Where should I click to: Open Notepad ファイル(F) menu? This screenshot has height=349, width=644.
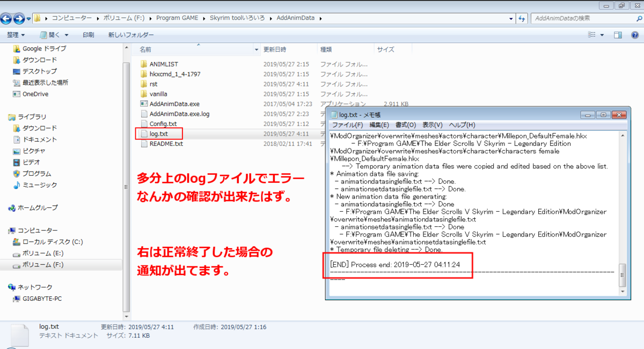click(x=348, y=125)
